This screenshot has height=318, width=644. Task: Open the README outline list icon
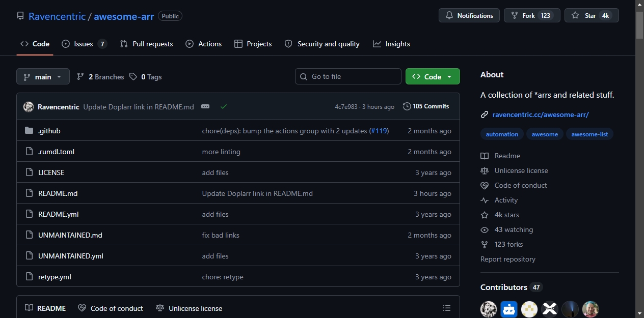447,308
